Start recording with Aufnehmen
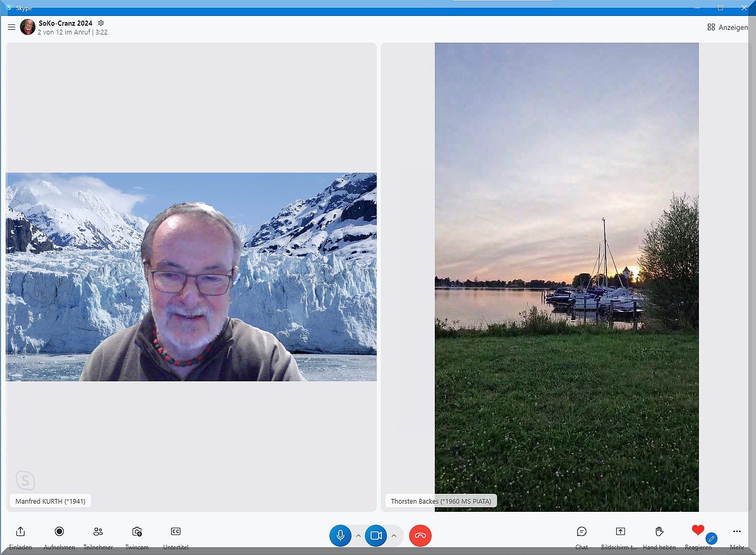Screen dimensions: 756x555 pyautogui.click(x=59, y=532)
